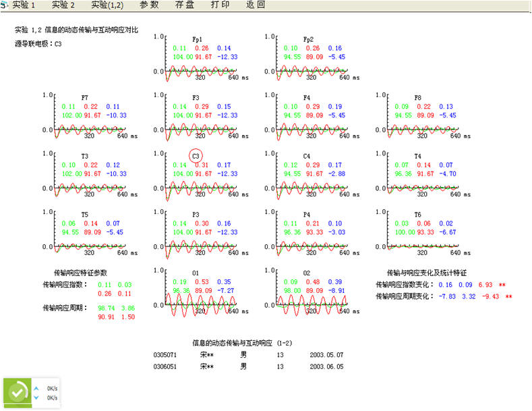Click the blue value -7.83

[447, 296]
